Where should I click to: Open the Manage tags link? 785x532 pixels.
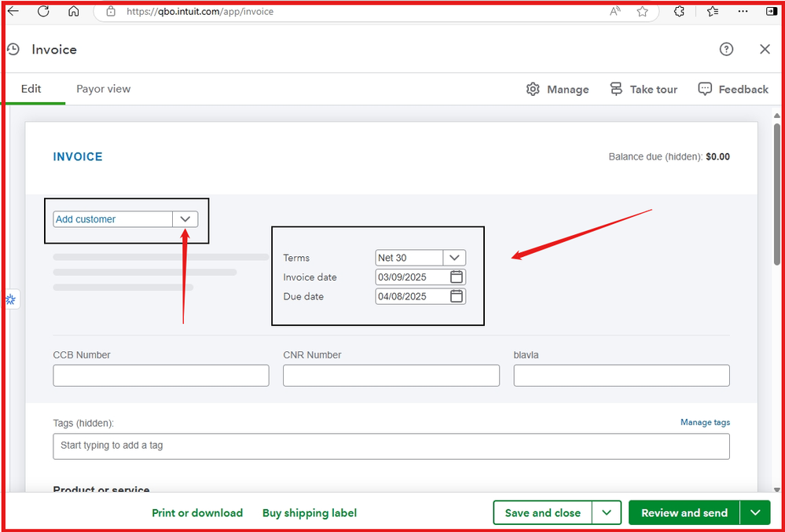pyautogui.click(x=705, y=423)
